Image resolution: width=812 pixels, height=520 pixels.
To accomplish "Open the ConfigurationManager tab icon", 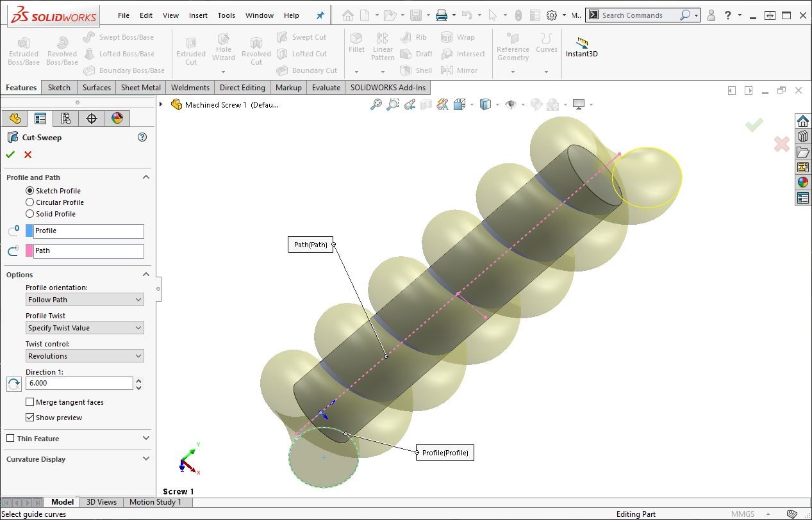I will pyautogui.click(x=65, y=118).
